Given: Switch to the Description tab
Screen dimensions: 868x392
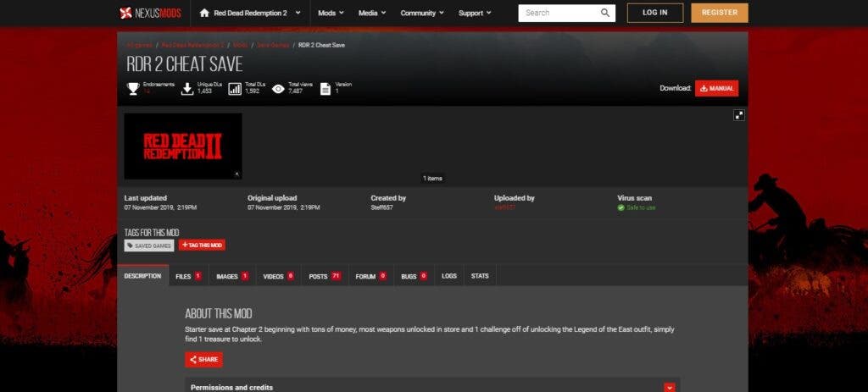Looking at the screenshot, I should 142,276.
